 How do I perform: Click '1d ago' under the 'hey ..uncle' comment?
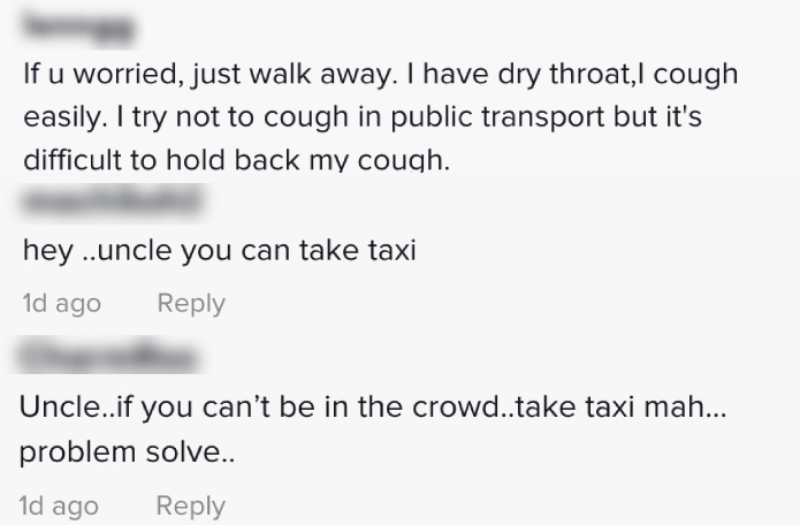pyautogui.click(x=62, y=304)
